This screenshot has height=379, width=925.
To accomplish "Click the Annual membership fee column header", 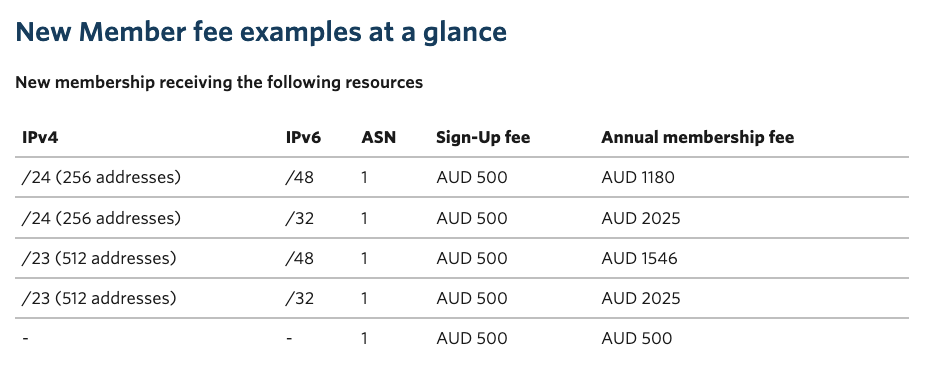I will click(x=697, y=138).
